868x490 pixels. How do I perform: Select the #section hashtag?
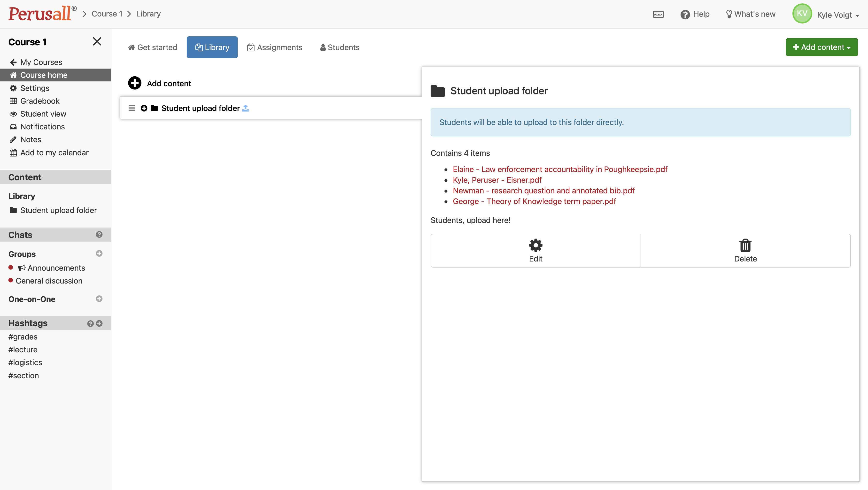23,375
